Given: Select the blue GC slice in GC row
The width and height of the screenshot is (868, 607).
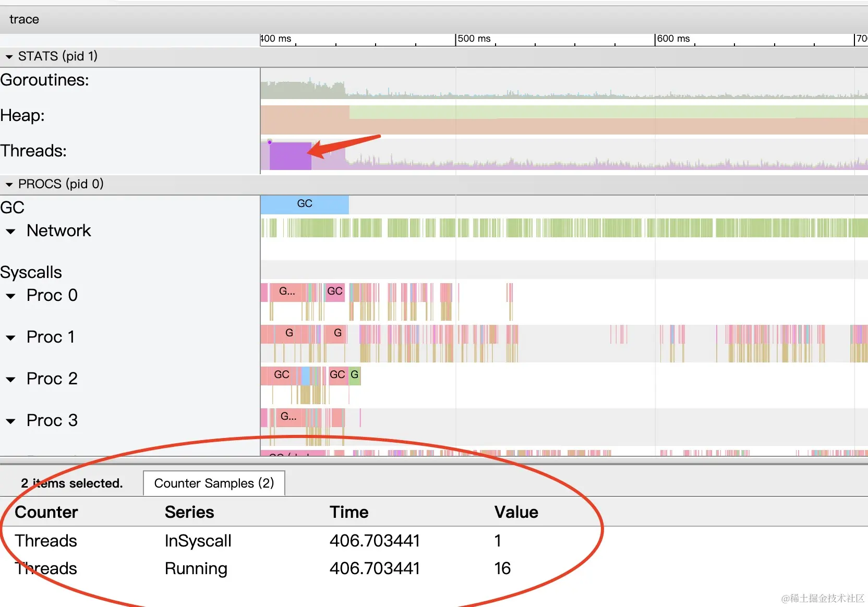Looking at the screenshot, I should coord(305,204).
